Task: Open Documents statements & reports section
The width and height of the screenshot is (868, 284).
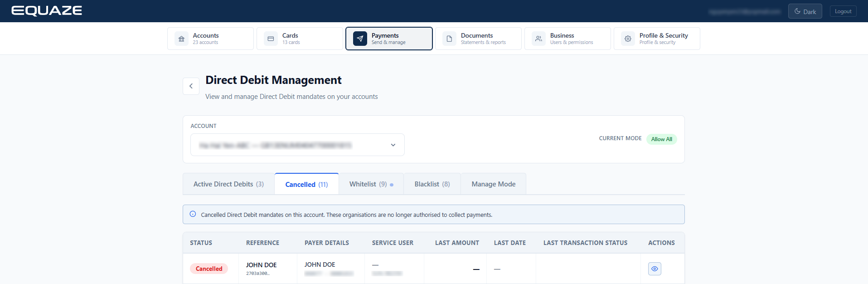Action: (x=478, y=39)
